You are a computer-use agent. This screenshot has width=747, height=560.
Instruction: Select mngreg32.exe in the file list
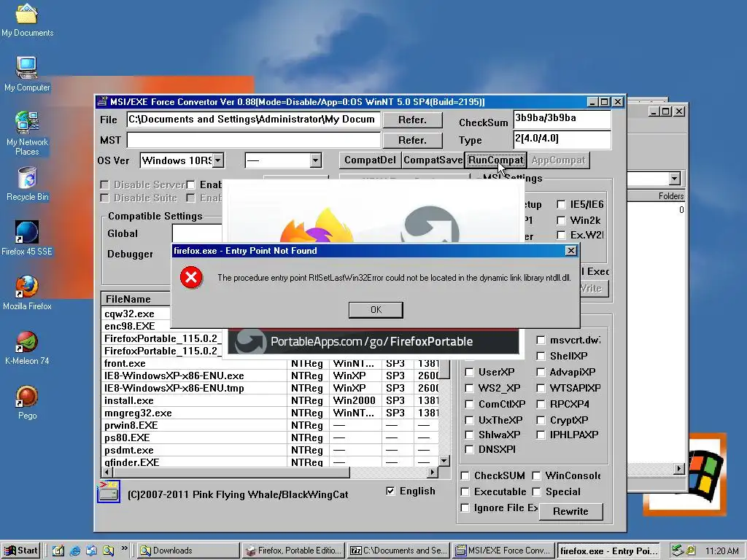270,413
